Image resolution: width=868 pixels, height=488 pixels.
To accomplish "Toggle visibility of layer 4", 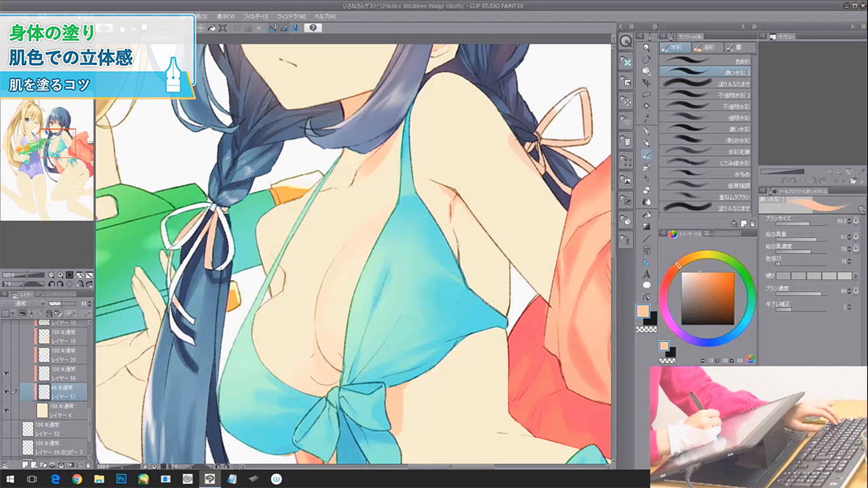I will click(6, 410).
